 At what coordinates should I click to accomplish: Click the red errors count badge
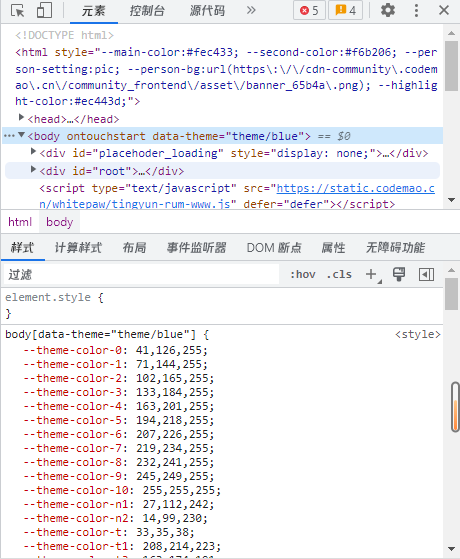tap(309, 10)
